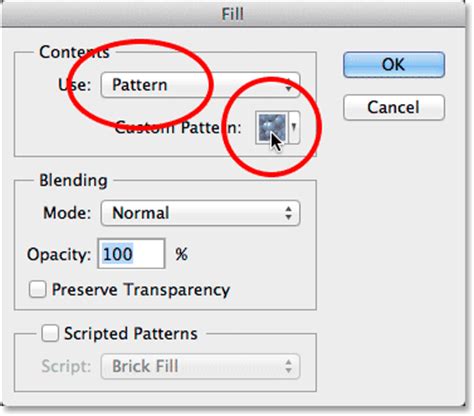
Task: Click the Custom Pattern thumbnail swatch
Action: pos(271,128)
